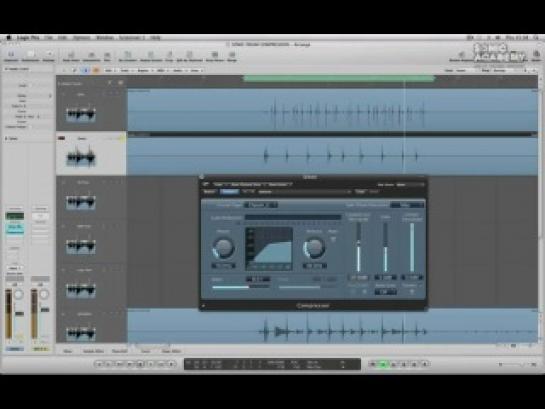Open the Compressor preset name menu
545x409 pixels.
(x=305, y=191)
